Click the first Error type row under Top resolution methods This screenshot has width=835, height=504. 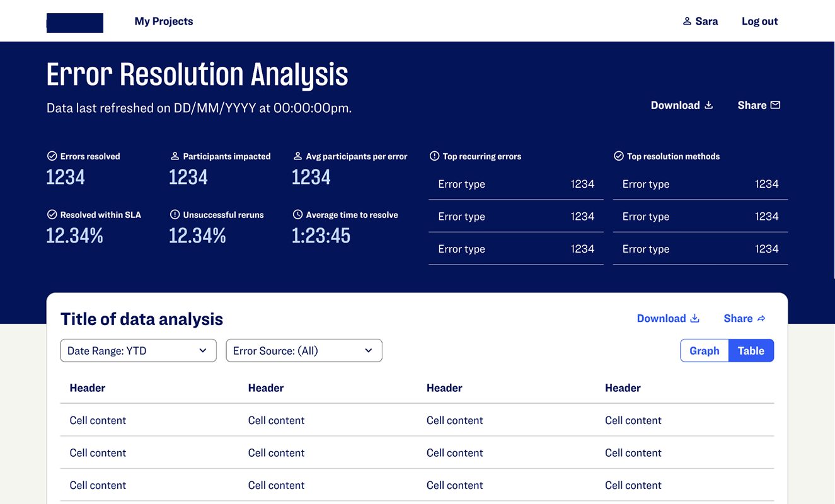coord(700,184)
